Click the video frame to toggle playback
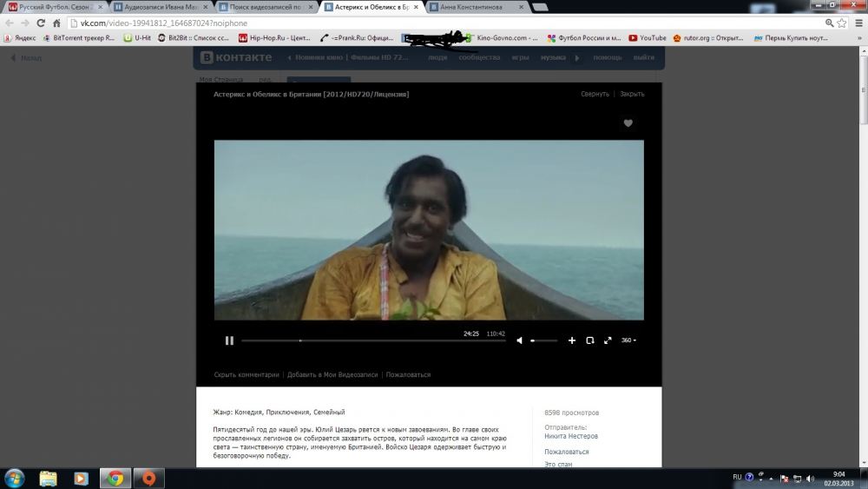868x489 pixels. pos(429,230)
